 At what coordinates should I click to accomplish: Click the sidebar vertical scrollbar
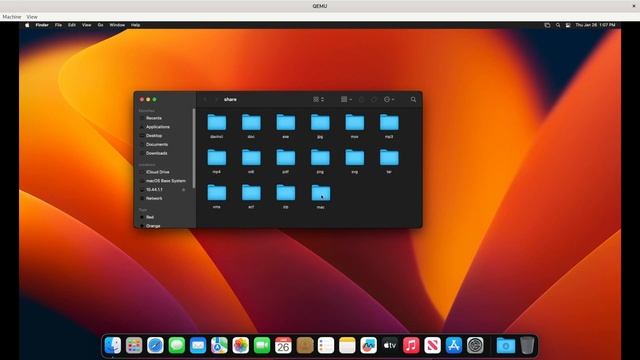coord(194,148)
